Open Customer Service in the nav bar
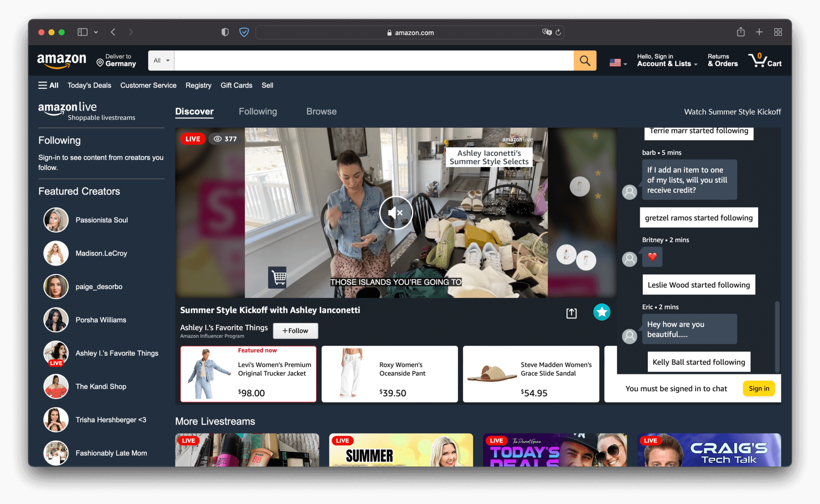The width and height of the screenshot is (820, 504). point(148,85)
